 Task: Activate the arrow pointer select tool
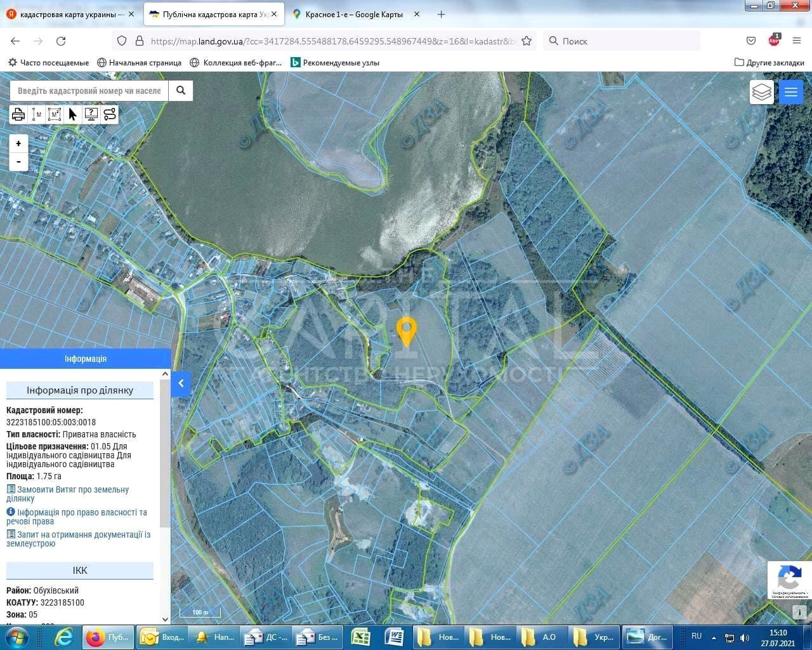(x=72, y=114)
